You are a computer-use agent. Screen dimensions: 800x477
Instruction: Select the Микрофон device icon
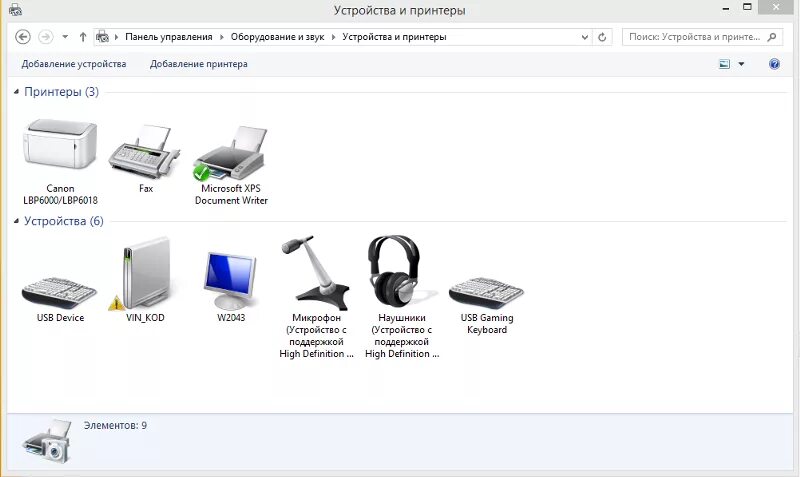coord(315,272)
